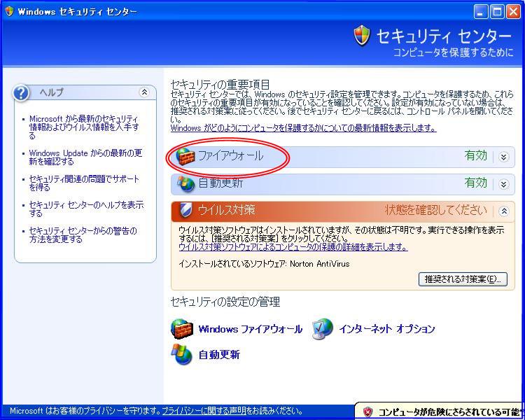This screenshot has width=525, height=420.
Task: Click the 状態を確認してください status text
Action: pos(436,210)
